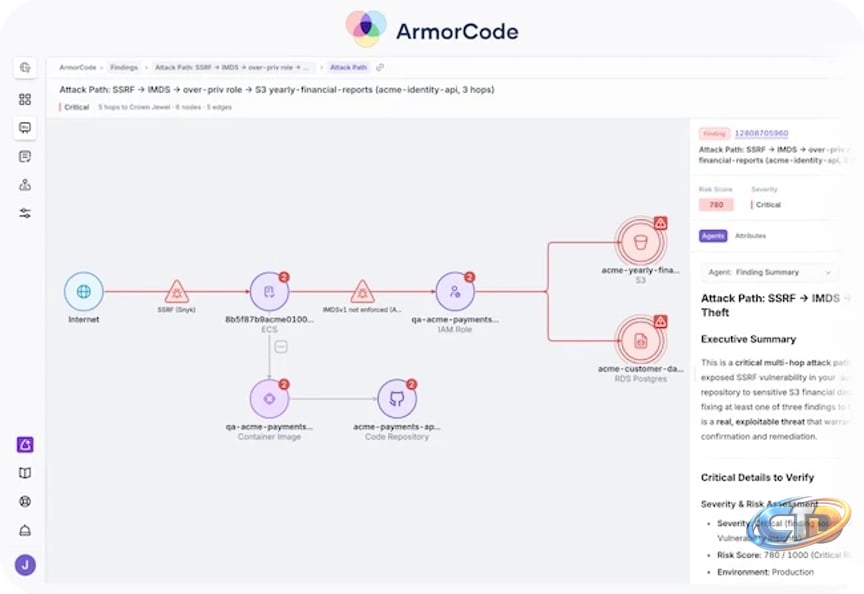Open the support lifebuoy icon in sidebar
The image size is (864, 594).
[x=25, y=501]
